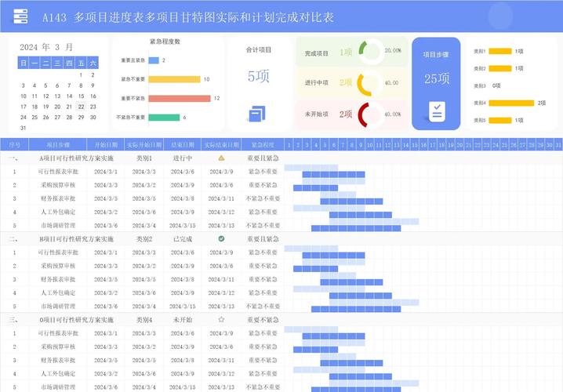Click the 一、section number cell
This screenshot has height=392, width=563.
tap(13, 158)
